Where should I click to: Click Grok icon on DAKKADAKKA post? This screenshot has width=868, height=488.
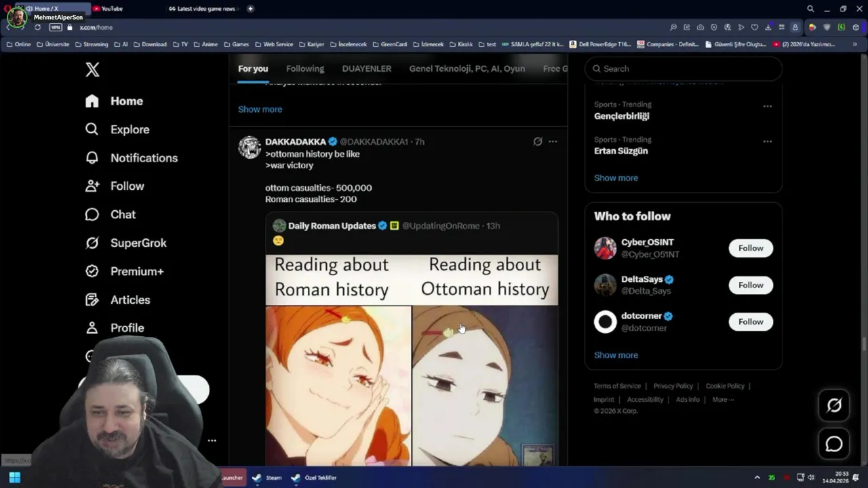pos(538,142)
